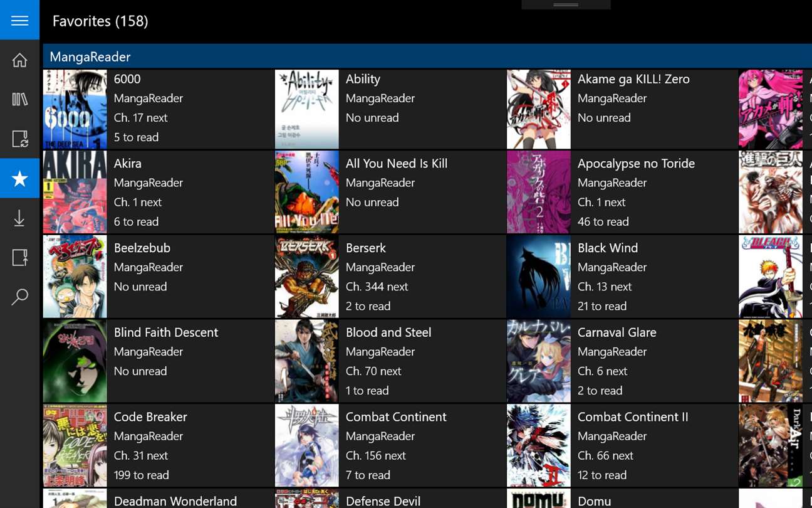The height and width of the screenshot is (508, 812).
Task: Open the Code Breaker cover thumbnail
Action: point(75,447)
